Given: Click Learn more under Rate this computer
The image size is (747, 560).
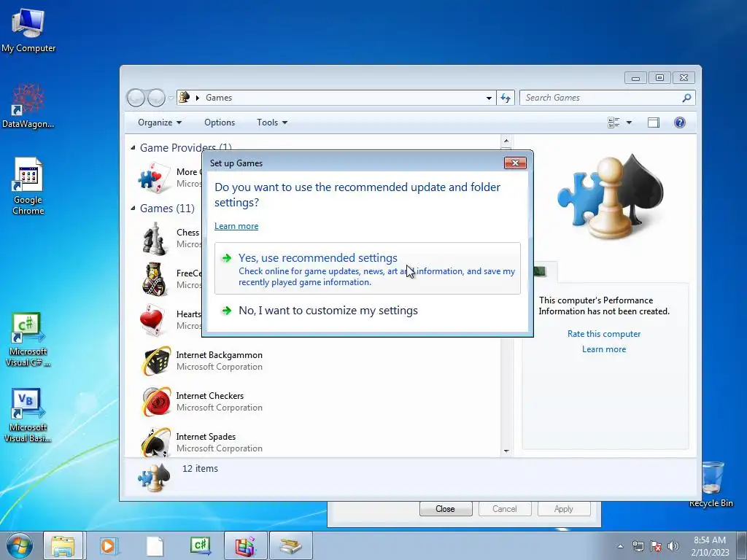Looking at the screenshot, I should (603, 349).
